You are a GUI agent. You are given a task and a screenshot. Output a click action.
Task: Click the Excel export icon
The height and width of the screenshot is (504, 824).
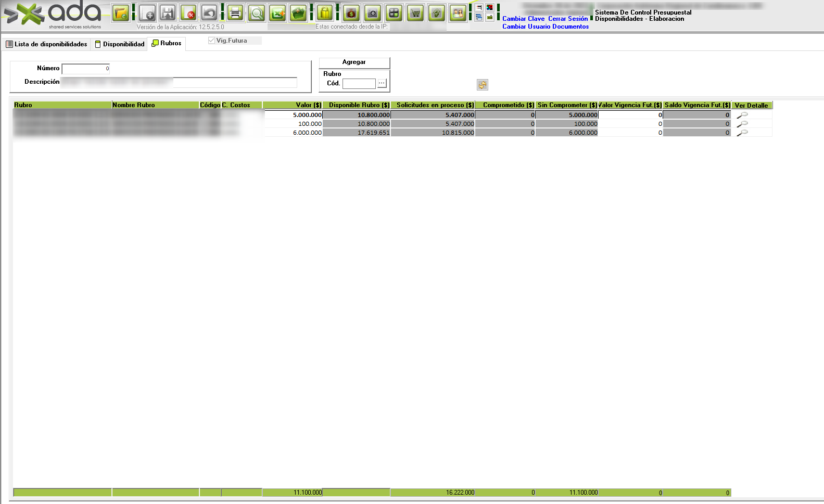(277, 13)
